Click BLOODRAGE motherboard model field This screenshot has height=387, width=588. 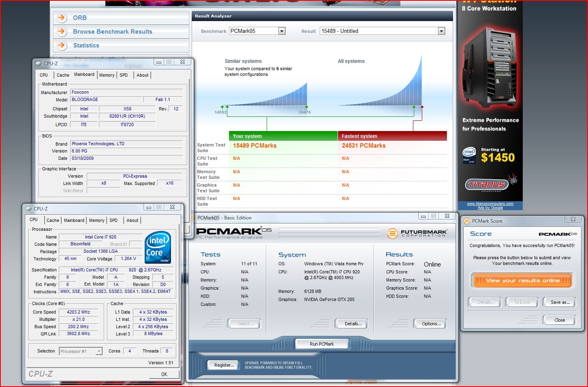[107, 99]
